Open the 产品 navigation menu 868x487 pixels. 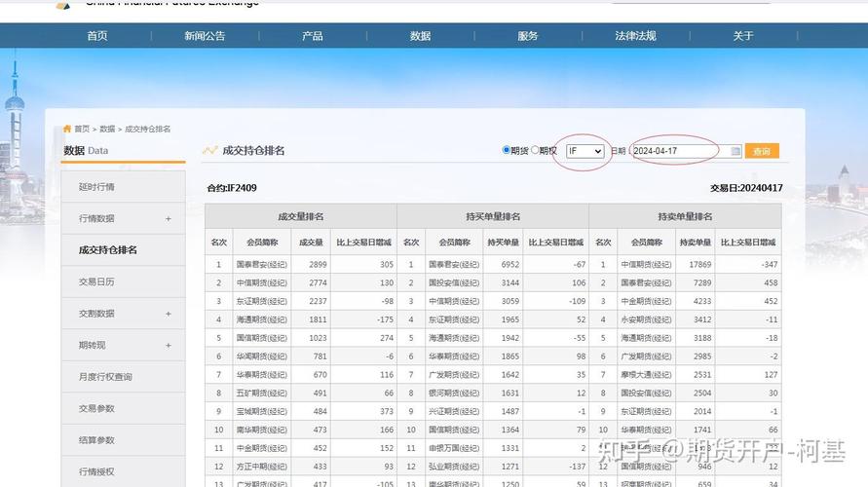(x=313, y=36)
